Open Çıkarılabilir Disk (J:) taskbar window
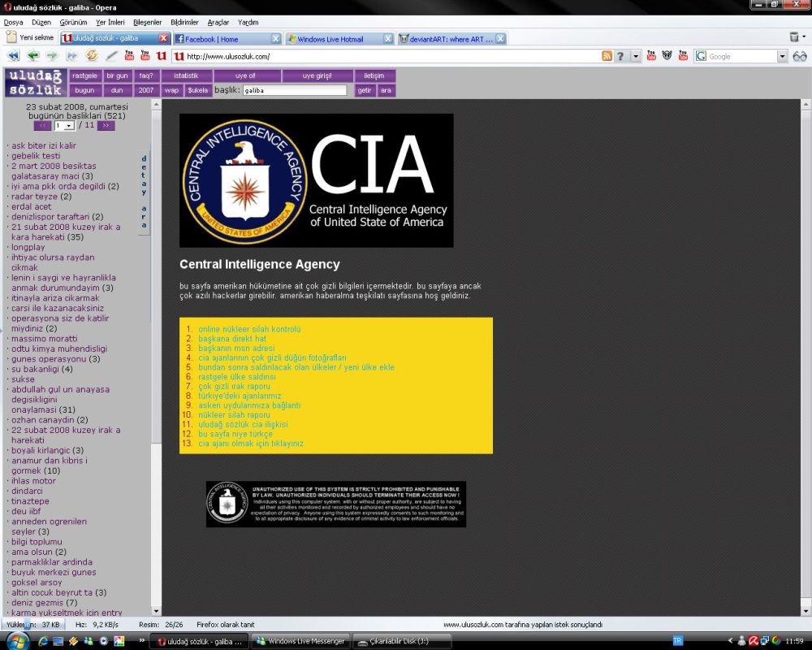The height and width of the screenshot is (650, 812). (403, 641)
